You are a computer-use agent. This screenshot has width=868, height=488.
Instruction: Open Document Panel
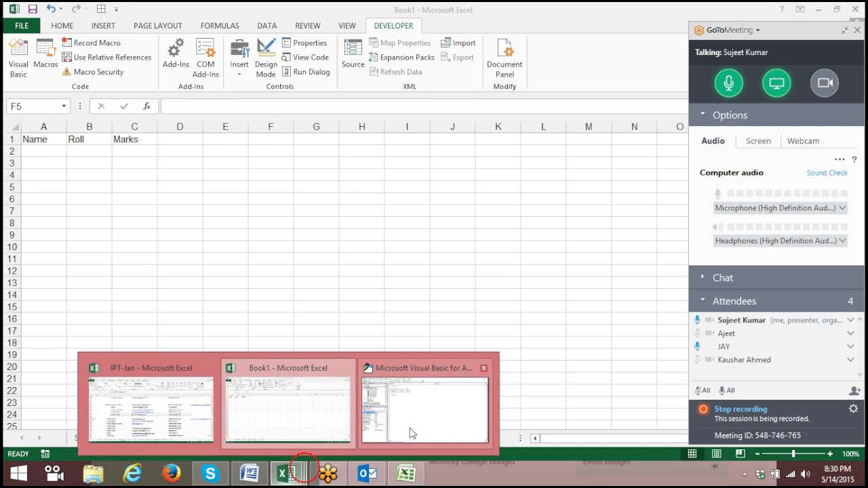tap(505, 58)
